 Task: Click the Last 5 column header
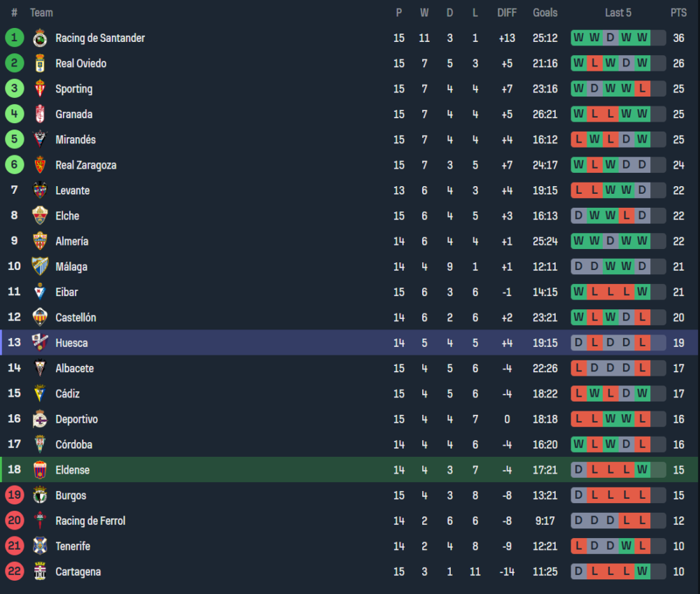(x=618, y=13)
